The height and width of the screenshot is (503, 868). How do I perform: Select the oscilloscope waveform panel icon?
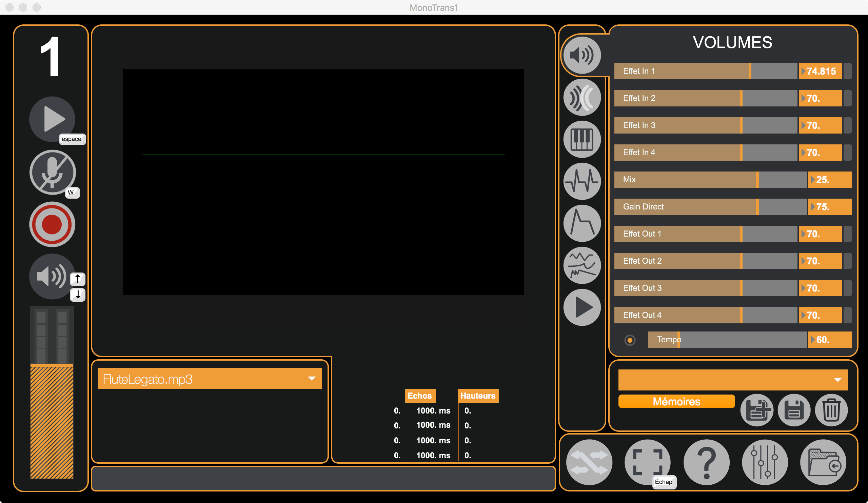pos(582,181)
